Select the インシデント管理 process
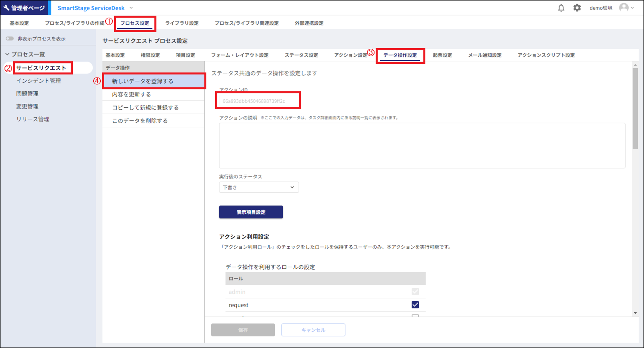Screen dimensions: 644x348 [38, 81]
